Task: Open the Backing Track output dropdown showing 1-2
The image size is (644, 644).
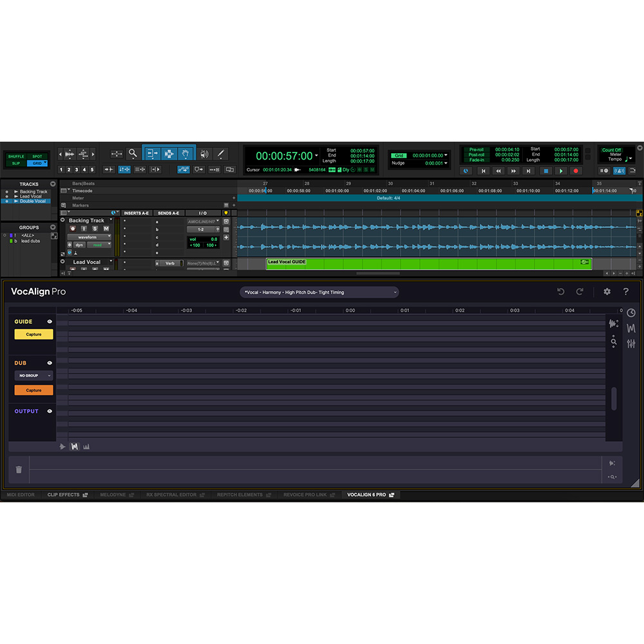Action: (202, 230)
